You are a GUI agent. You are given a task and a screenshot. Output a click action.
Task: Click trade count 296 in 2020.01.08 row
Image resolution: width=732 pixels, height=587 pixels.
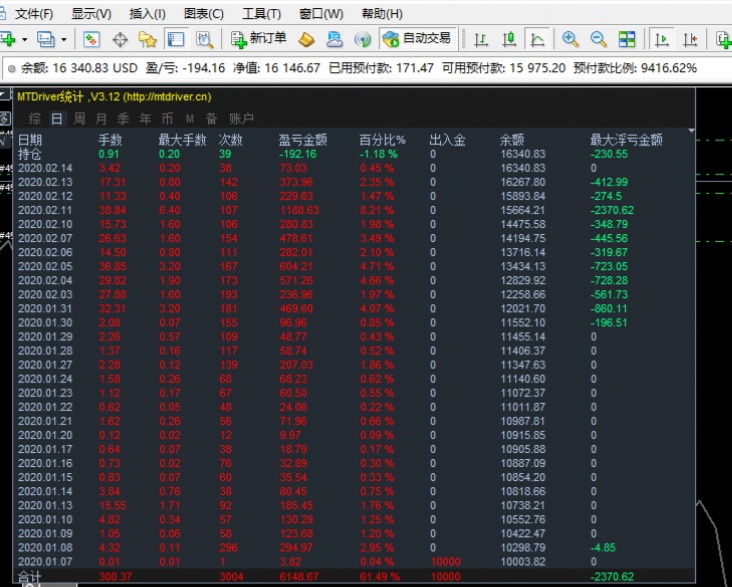228,547
